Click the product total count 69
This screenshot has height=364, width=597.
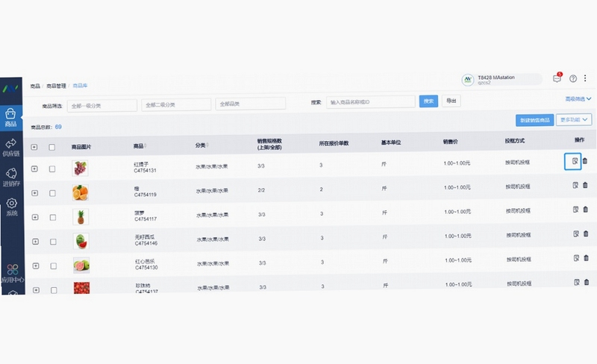[58, 127]
